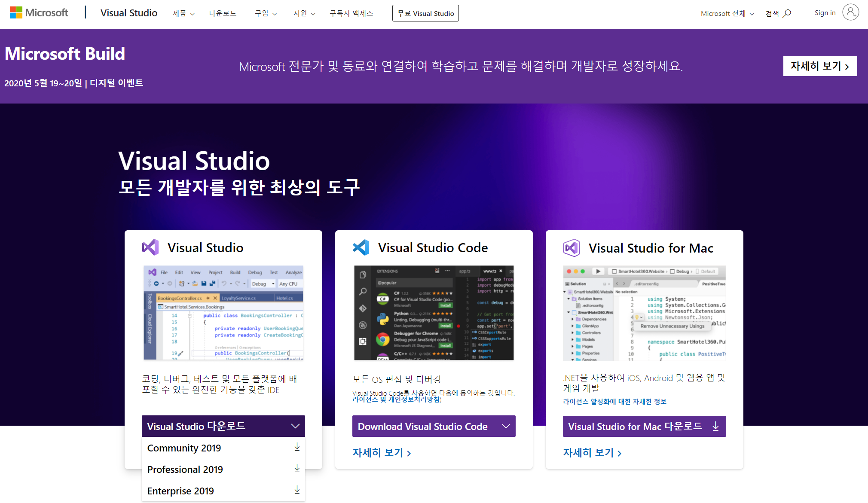Open the 라이선스 및 개인정보처리방침 link
Image resolution: width=868 pixels, height=503 pixels.
(396, 399)
